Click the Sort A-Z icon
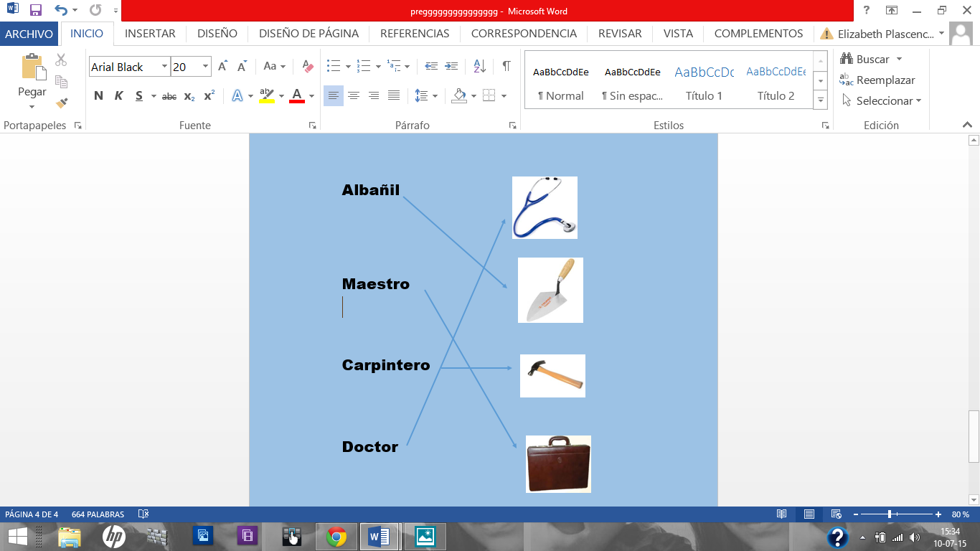This screenshot has width=980, height=551. click(480, 66)
